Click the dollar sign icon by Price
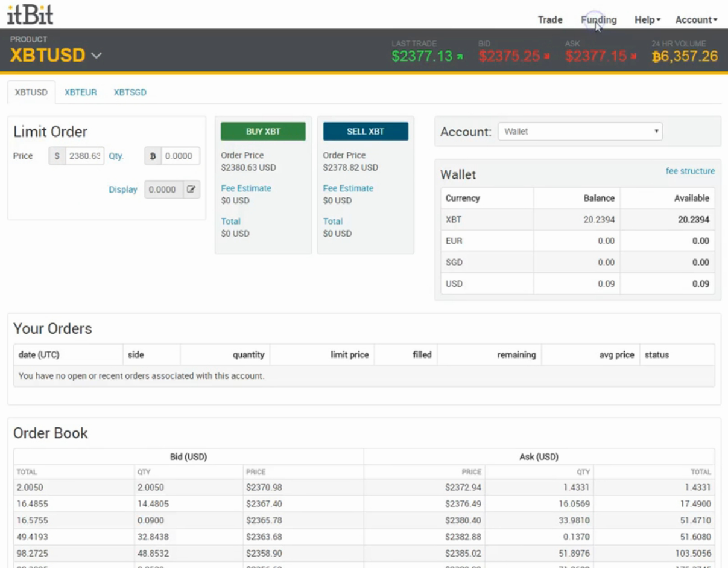The image size is (728, 568). (x=57, y=156)
